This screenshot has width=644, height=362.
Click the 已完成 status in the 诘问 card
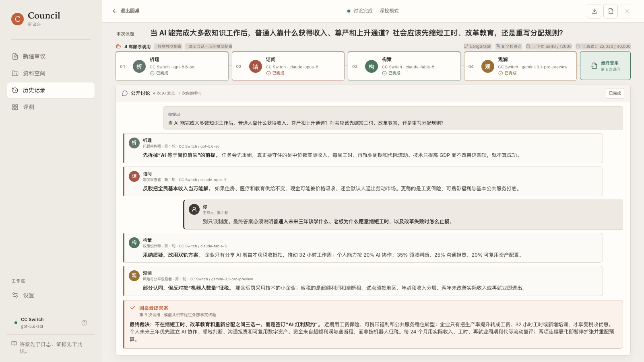coord(275,73)
